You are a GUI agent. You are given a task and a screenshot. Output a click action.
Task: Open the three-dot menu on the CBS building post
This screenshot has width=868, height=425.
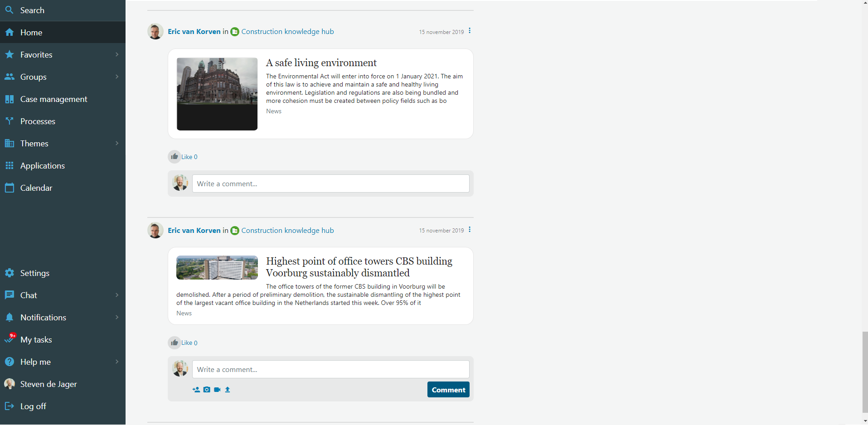470,230
